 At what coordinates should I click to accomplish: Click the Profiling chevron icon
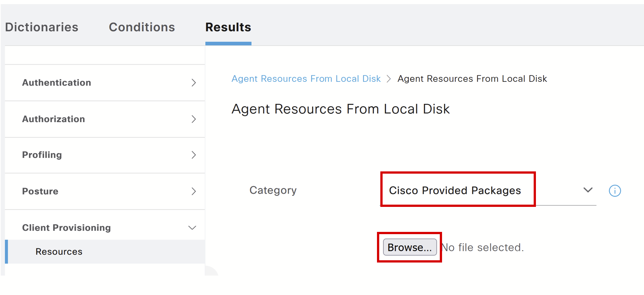[x=194, y=155]
